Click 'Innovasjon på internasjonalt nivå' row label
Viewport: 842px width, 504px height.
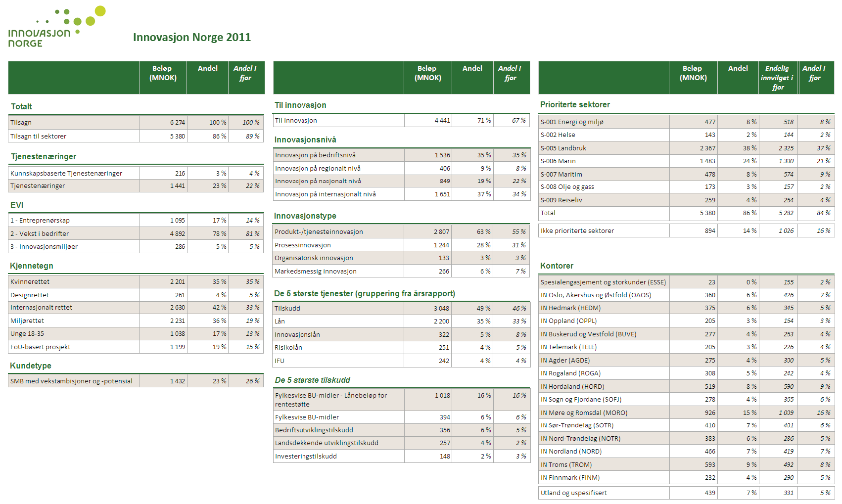coord(326,194)
